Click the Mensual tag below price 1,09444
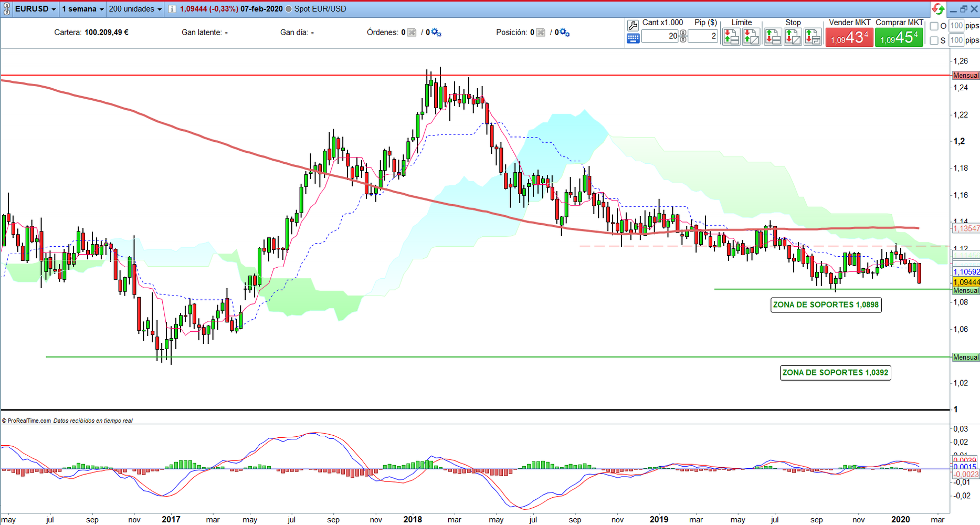980x525 pixels. [966, 291]
